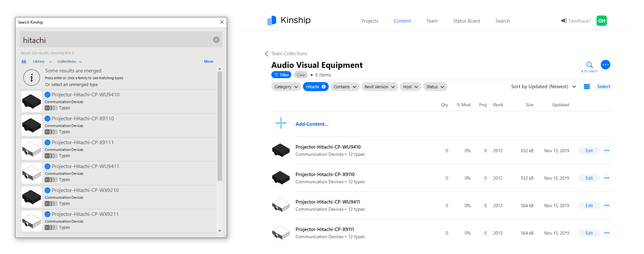This screenshot has height=254, width=644.
Task: Click scroll up arrow in search results
Action: (x=220, y=69)
